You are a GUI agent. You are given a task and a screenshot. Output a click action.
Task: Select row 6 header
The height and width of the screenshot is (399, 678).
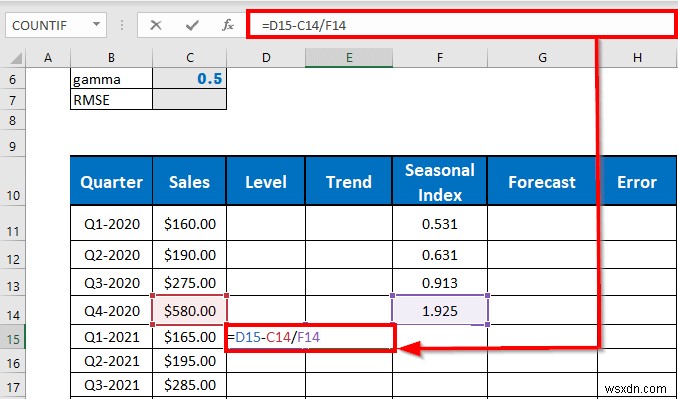(13, 79)
